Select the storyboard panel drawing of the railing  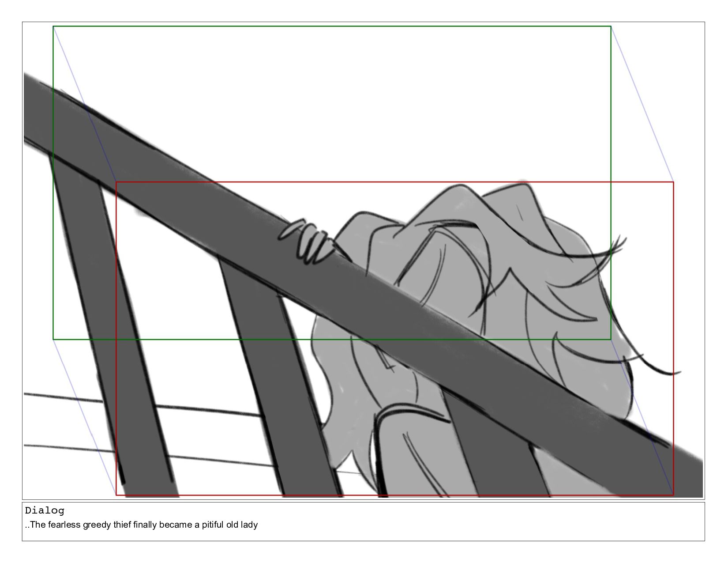click(363, 261)
